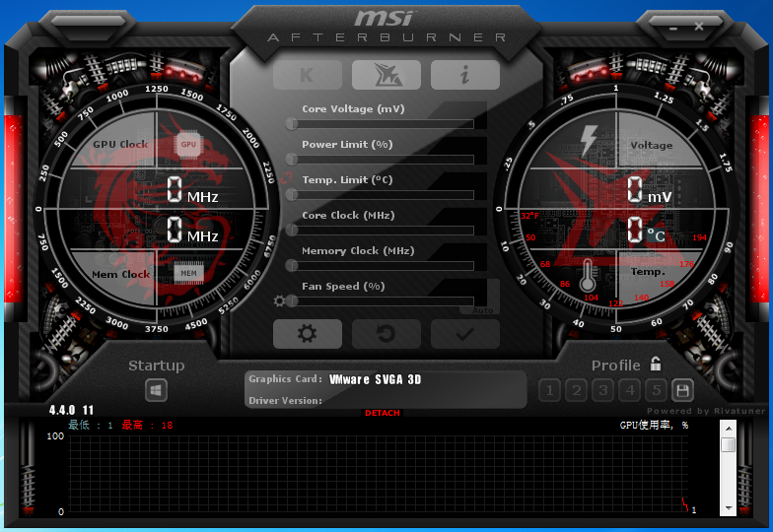The height and width of the screenshot is (532, 773).
Task: Toggle the power and temp limit link icon
Action: pyautogui.click(x=286, y=178)
